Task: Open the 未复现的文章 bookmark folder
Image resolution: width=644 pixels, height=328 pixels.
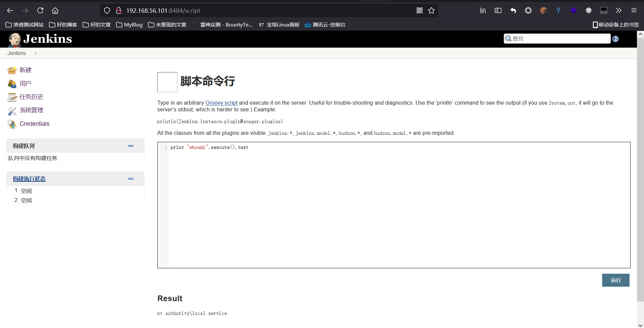Action: point(167,25)
